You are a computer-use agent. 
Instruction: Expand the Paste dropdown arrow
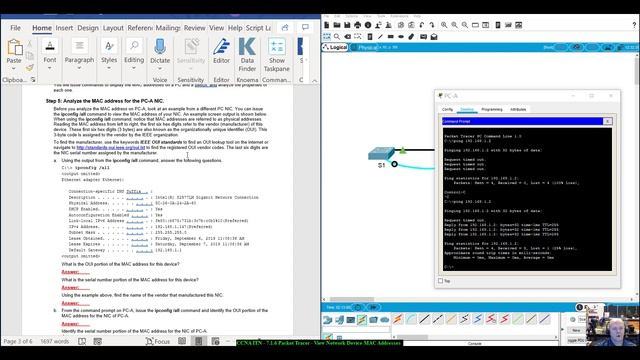[14, 68]
